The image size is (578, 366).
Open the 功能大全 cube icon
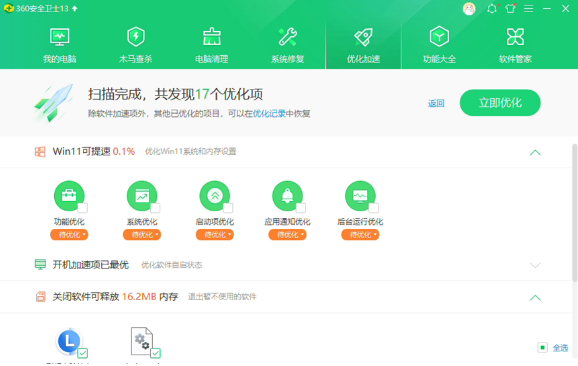click(439, 36)
